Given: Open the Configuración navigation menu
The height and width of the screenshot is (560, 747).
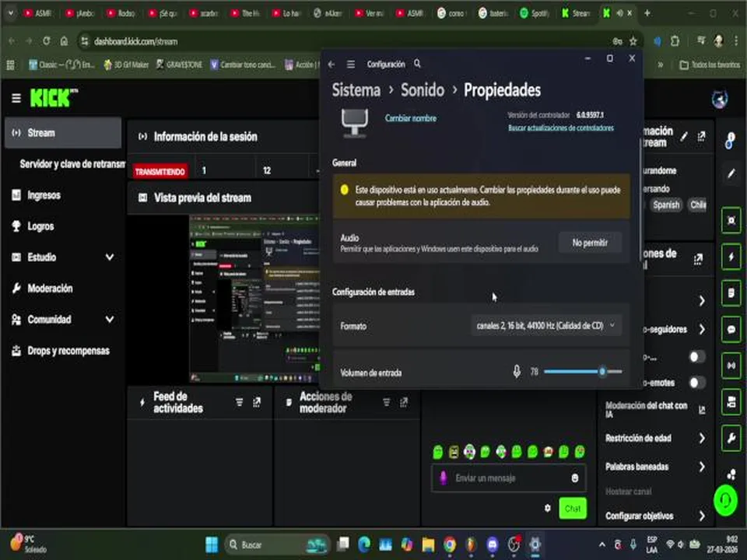Looking at the screenshot, I should click(351, 65).
